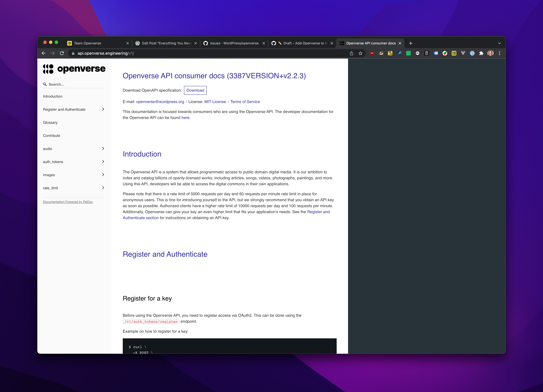Image resolution: width=543 pixels, height=392 pixels.
Task: Expand the Register and Authenticate sidebar section
Action: 103,109
